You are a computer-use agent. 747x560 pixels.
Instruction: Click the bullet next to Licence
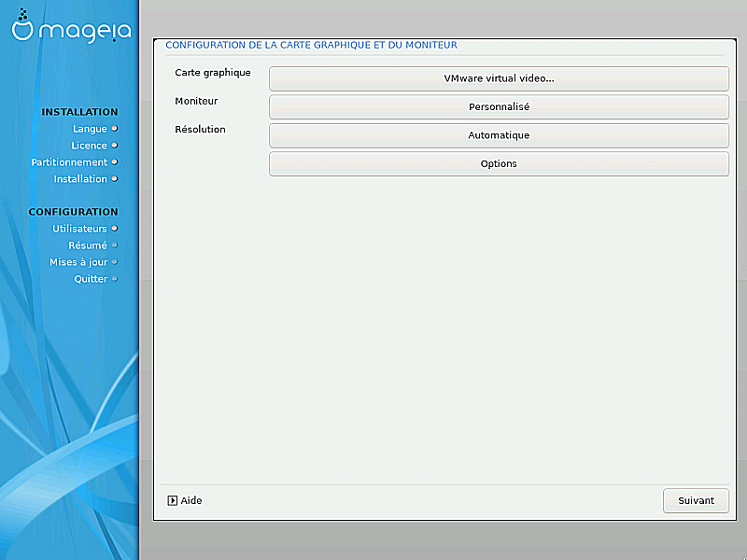pos(115,146)
